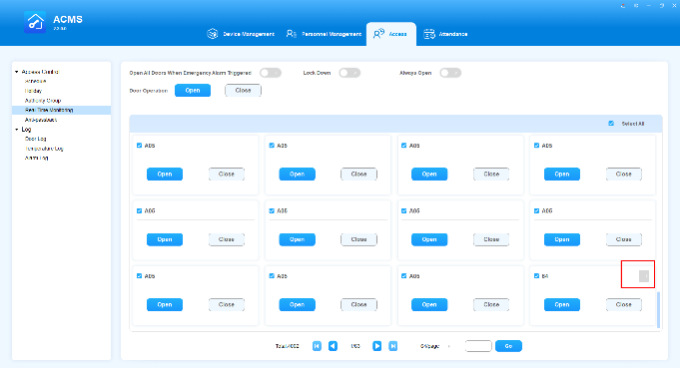Image resolution: width=680 pixels, height=368 pixels.
Task: Collapse the Access Control tree node
Action: pos(17,72)
